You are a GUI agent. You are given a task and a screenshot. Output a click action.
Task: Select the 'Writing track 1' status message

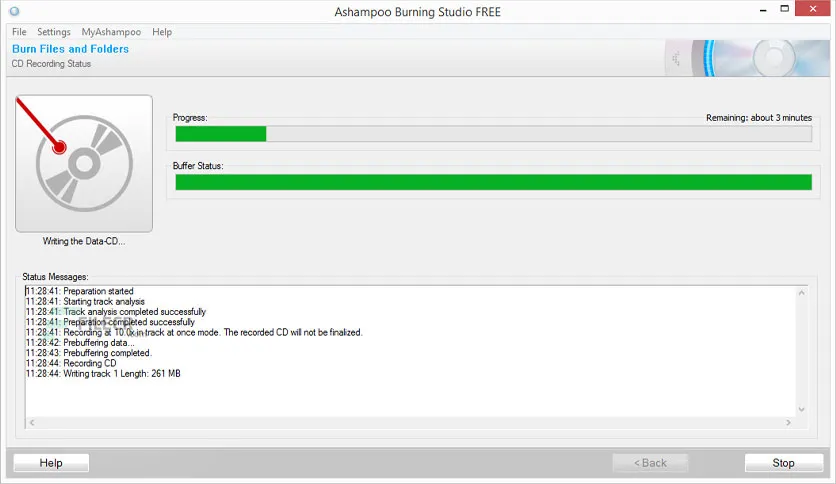point(104,374)
